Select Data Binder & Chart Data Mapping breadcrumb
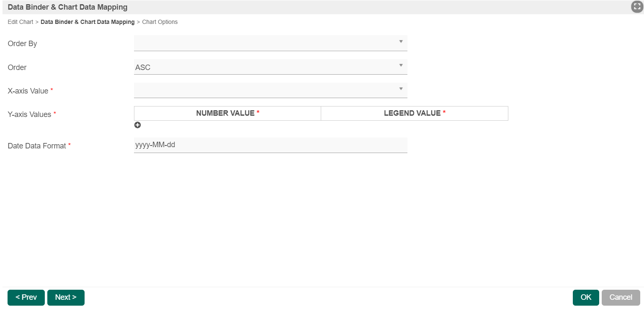The image size is (644, 309). (88, 22)
